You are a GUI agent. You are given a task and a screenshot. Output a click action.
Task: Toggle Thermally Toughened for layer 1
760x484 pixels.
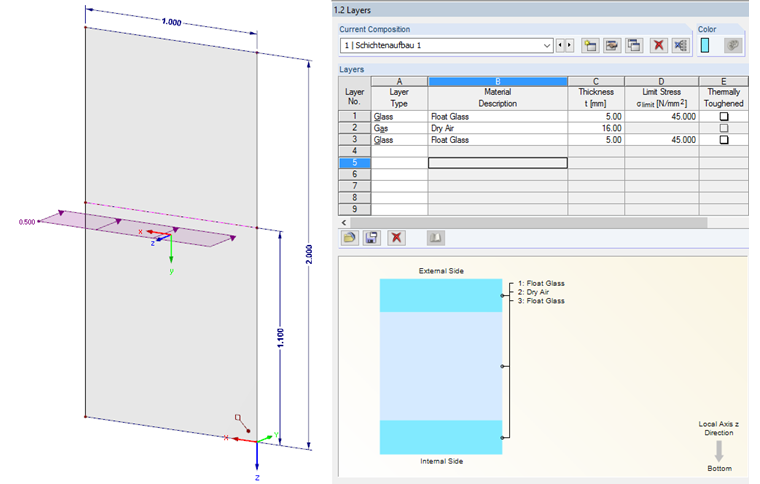(724, 116)
